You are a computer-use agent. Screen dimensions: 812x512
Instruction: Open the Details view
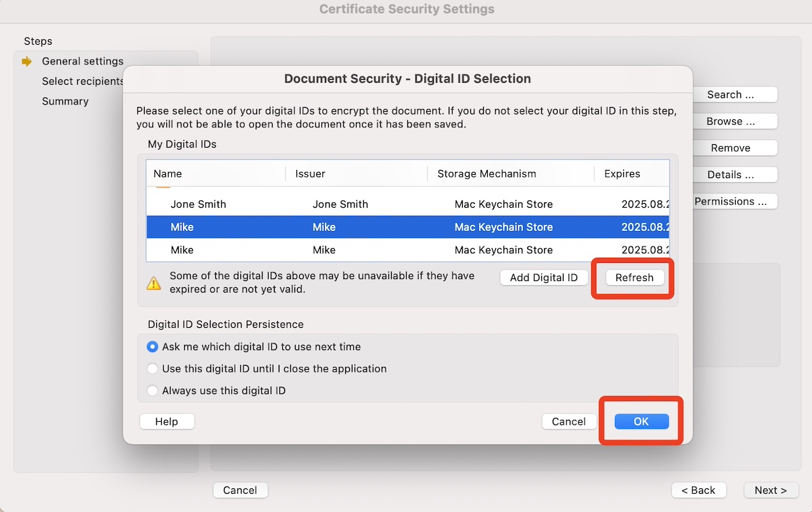pos(735,174)
